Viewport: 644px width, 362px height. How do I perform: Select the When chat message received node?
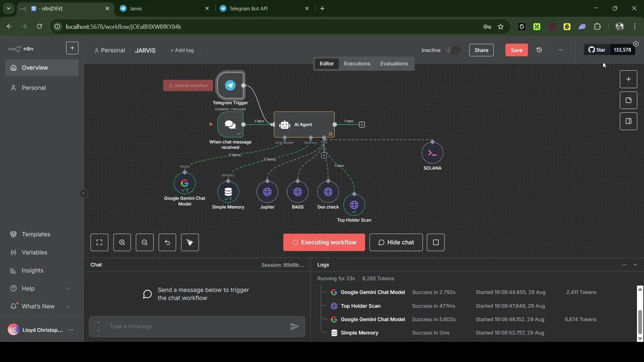coord(230,125)
